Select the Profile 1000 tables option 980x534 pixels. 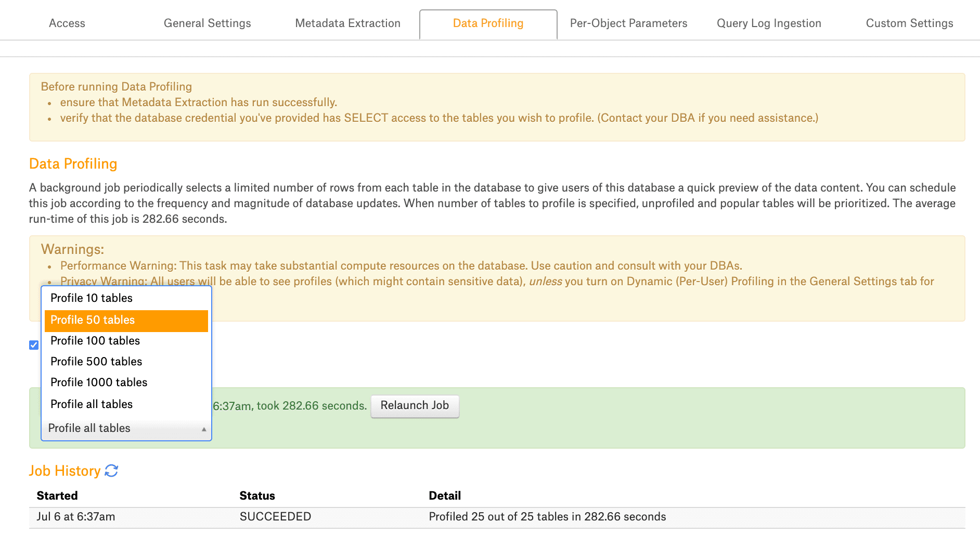pos(98,382)
